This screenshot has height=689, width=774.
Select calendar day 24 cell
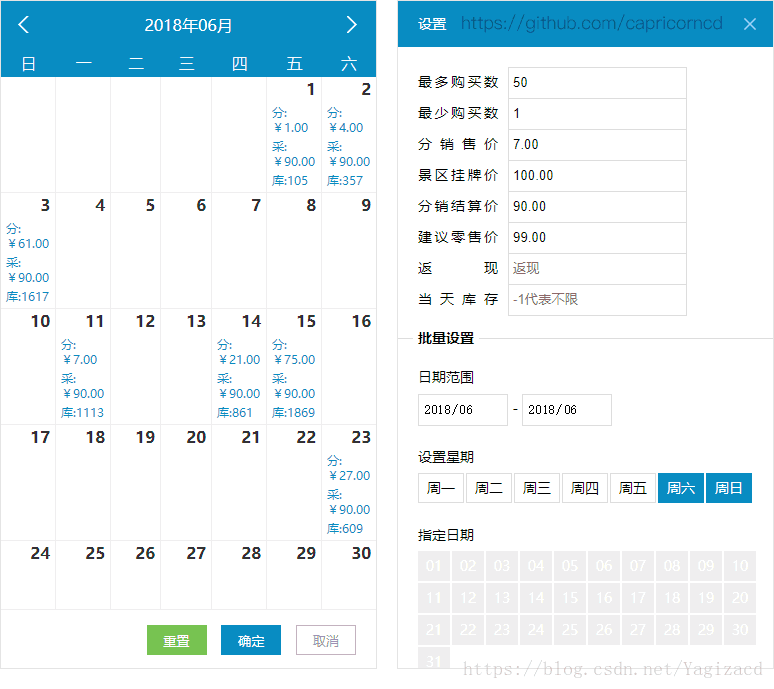click(x=28, y=575)
